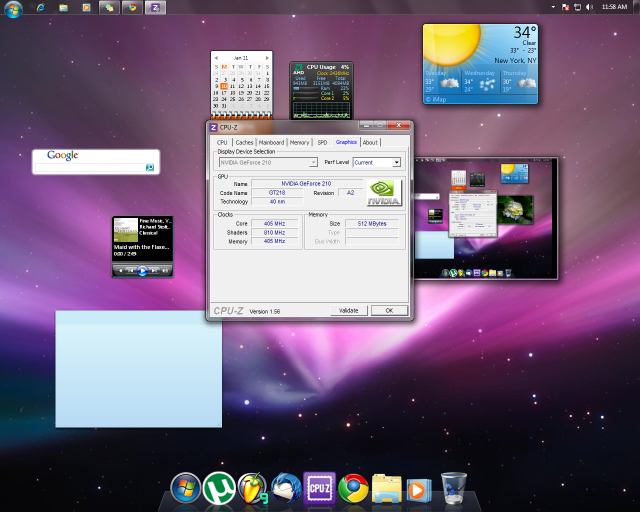Open Windows Explorer from the top taskbar

click(x=63, y=7)
